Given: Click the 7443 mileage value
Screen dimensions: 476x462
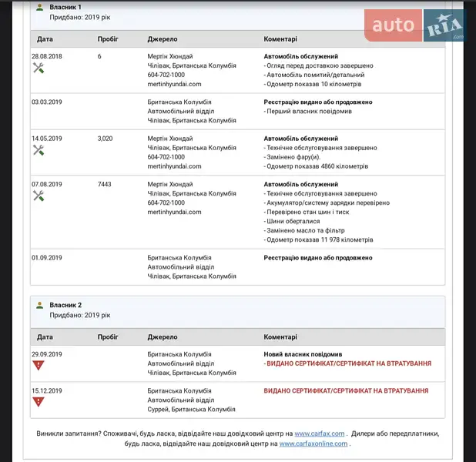Looking at the screenshot, I should click(x=106, y=185).
